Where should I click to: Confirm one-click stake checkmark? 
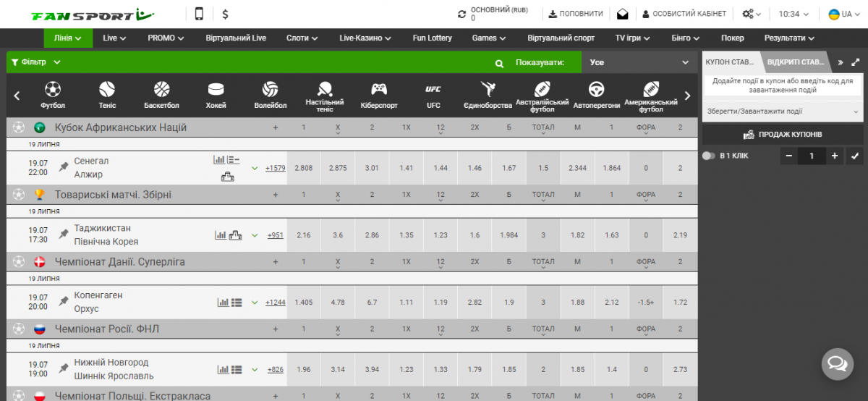point(855,156)
